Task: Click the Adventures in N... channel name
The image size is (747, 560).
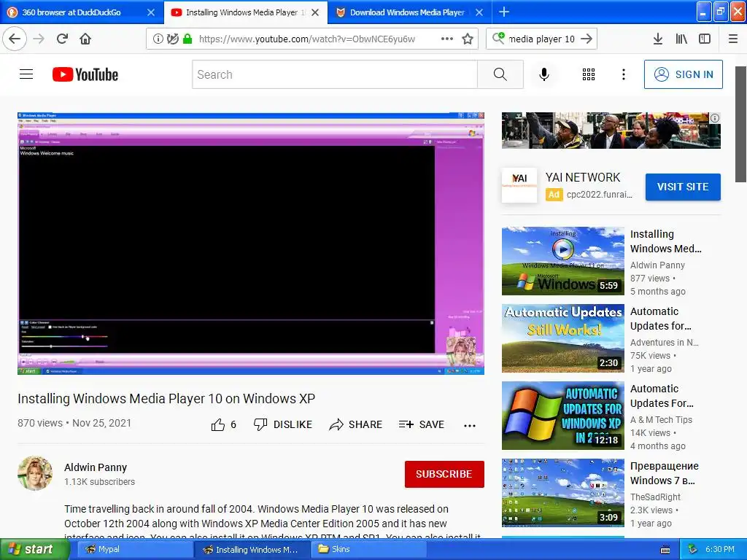Action: click(x=664, y=343)
